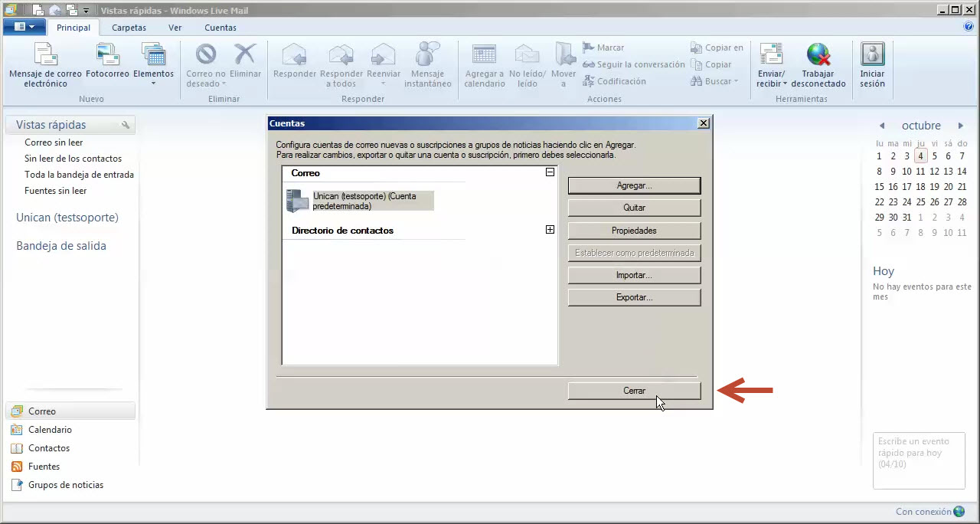Select Correo sin leer quick view

point(54,142)
